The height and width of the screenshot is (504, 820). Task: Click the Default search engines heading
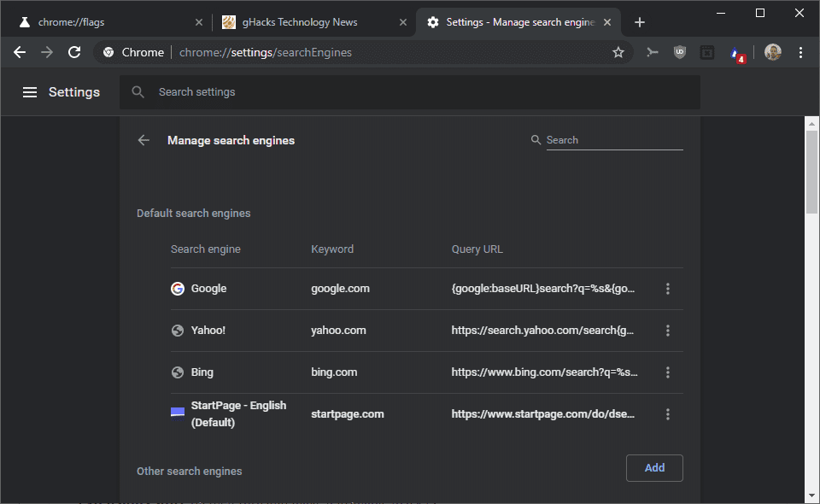194,214
